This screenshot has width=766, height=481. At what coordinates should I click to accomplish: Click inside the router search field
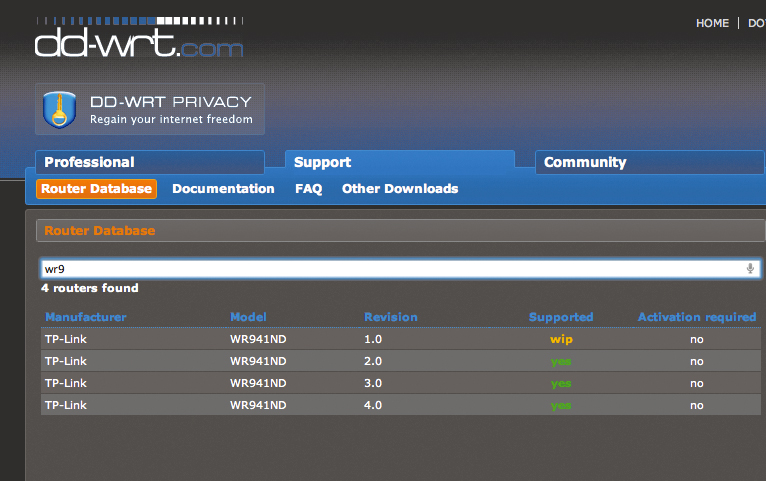pos(390,269)
